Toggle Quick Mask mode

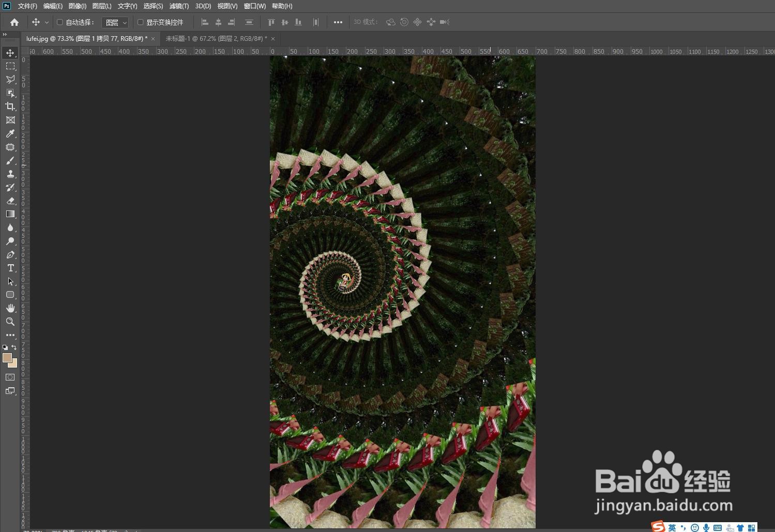point(10,377)
